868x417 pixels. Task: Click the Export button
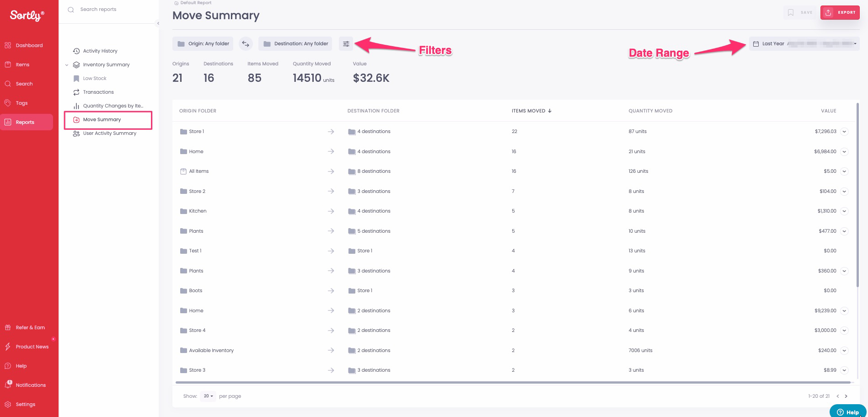point(840,12)
